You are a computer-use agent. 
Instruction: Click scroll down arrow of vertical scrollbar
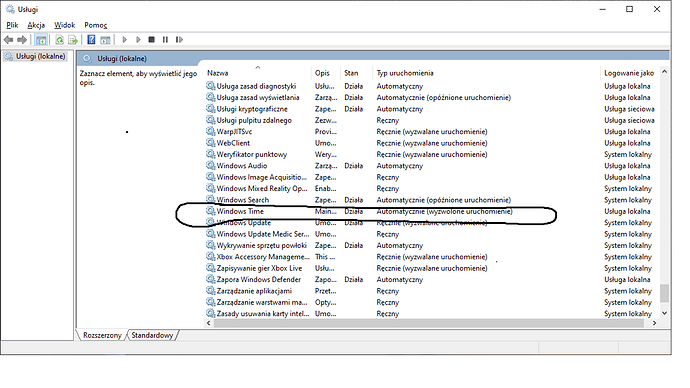[x=664, y=313]
